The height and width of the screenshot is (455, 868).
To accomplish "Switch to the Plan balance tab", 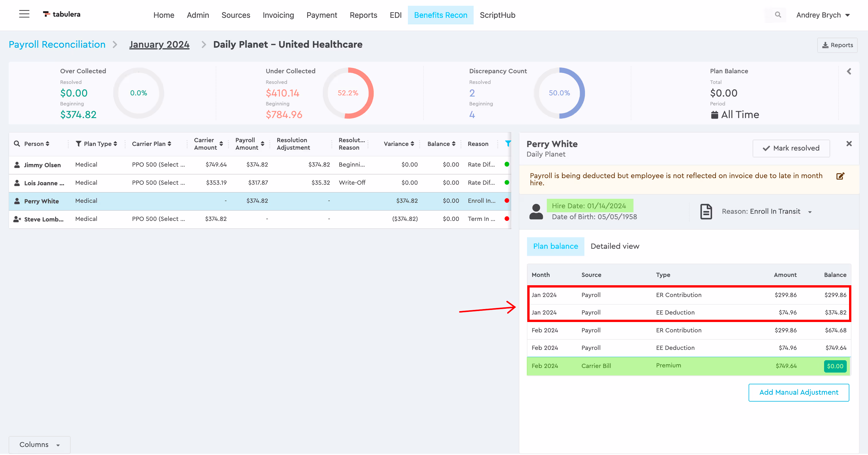I will click(555, 246).
